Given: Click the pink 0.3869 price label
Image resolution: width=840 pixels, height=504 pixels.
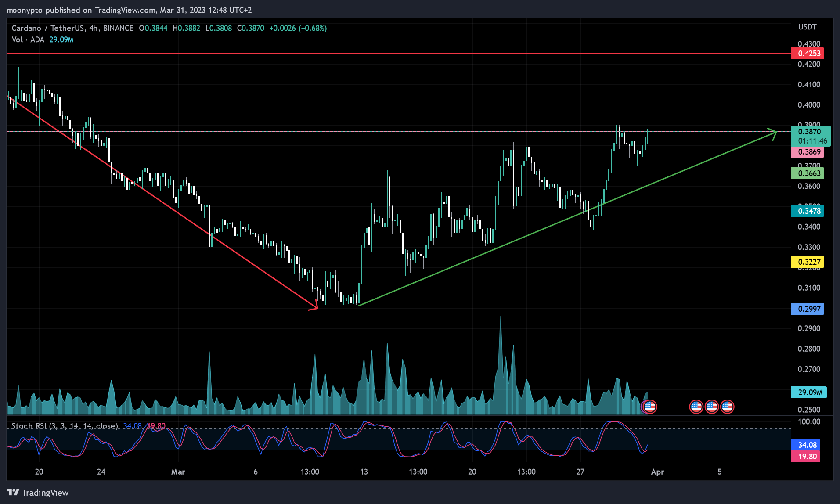Looking at the screenshot, I should pyautogui.click(x=808, y=152).
